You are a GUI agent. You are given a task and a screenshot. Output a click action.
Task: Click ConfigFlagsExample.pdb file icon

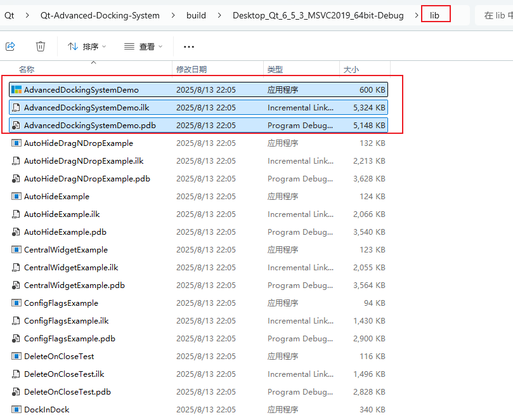16,339
